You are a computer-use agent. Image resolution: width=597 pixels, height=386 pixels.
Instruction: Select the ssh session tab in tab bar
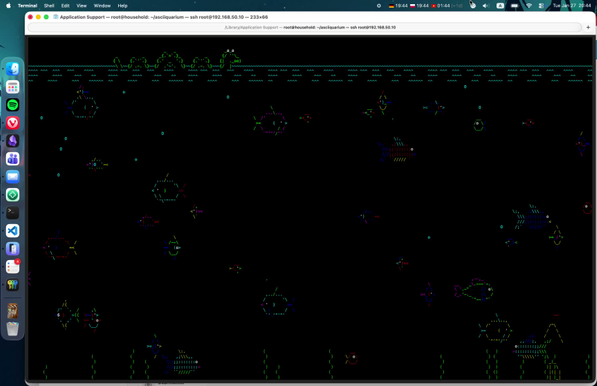(305, 27)
